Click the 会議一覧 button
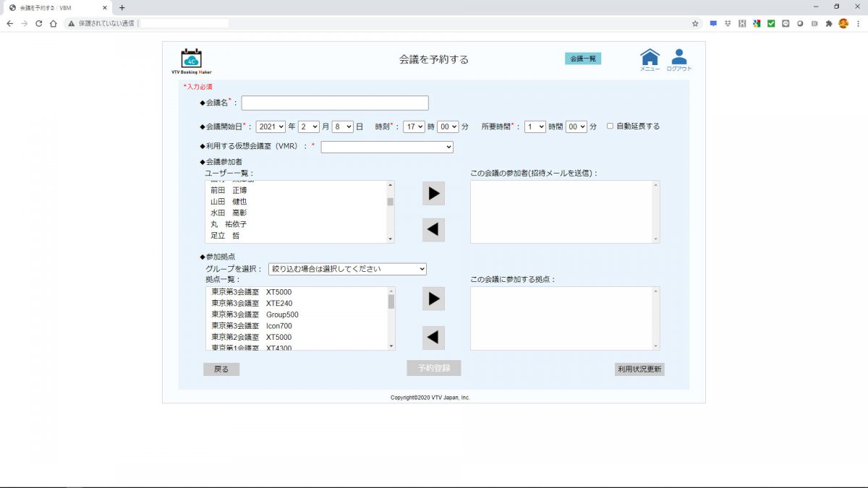 582,59
